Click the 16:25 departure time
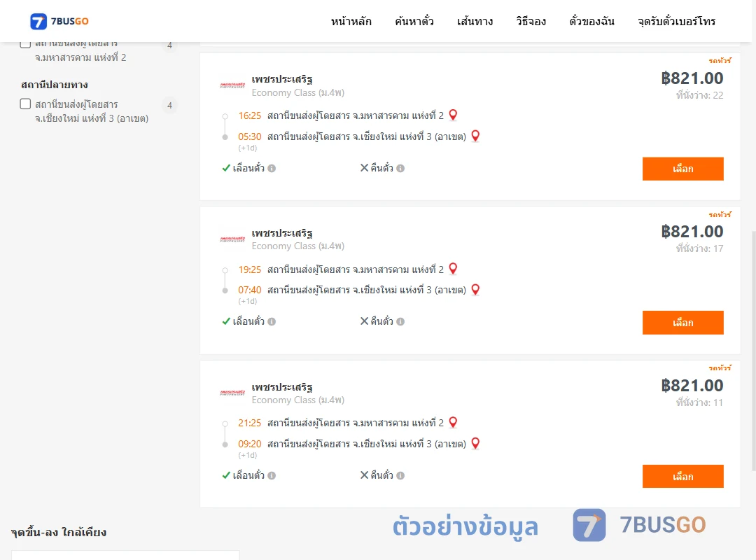Screen dimensions: 756x560 pyautogui.click(x=249, y=115)
